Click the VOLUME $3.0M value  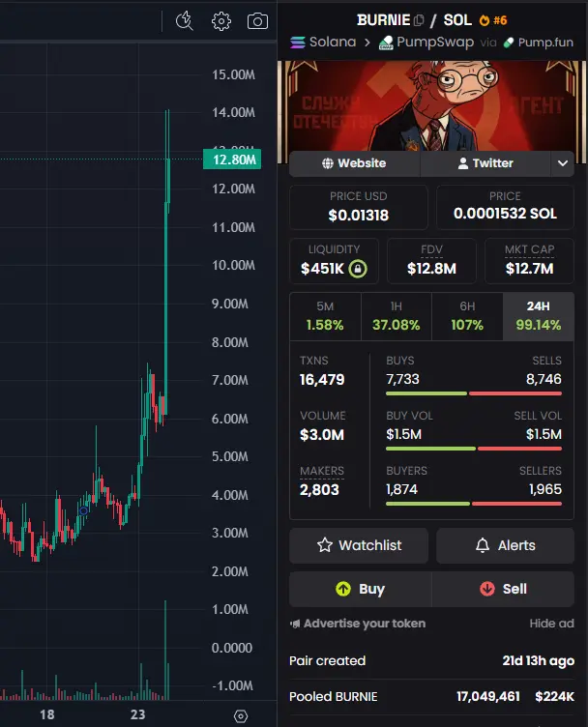click(322, 435)
